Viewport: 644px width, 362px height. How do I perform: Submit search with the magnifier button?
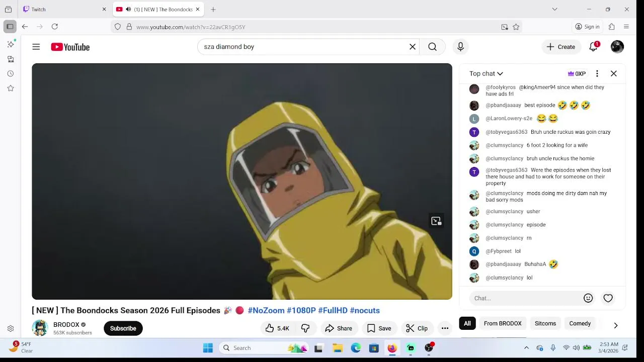point(432,47)
